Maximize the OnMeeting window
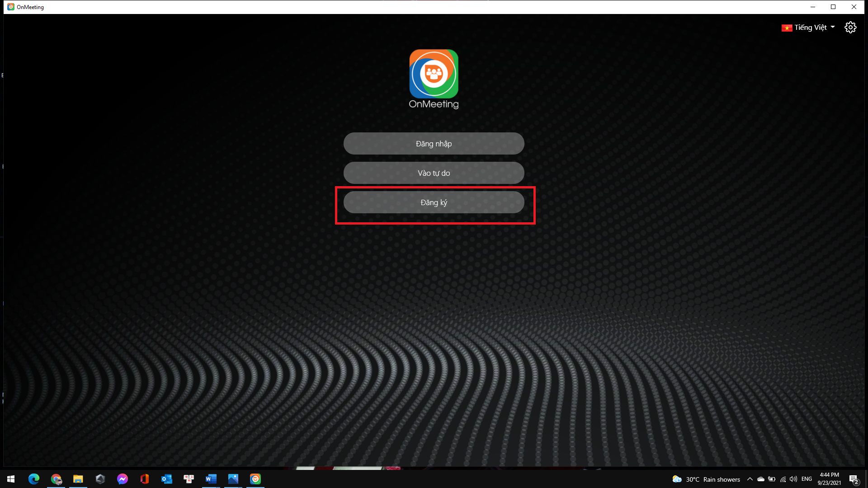This screenshot has height=488, width=868. click(833, 7)
